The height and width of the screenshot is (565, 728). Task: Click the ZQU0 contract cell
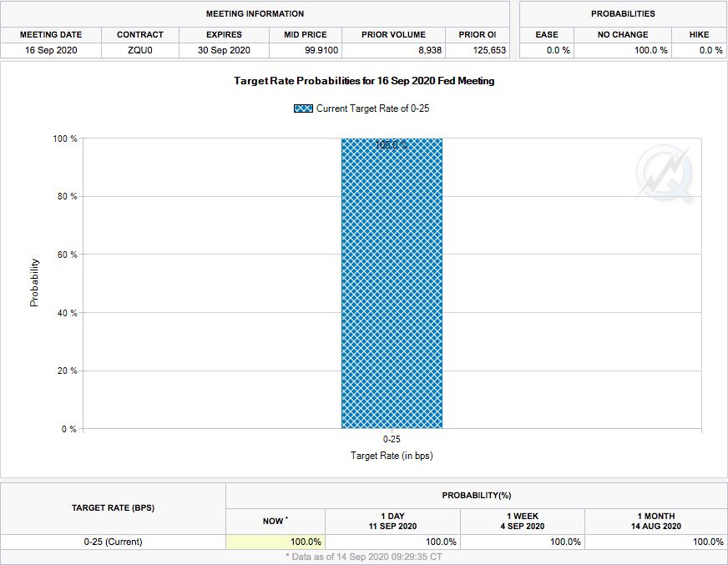pyautogui.click(x=140, y=51)
